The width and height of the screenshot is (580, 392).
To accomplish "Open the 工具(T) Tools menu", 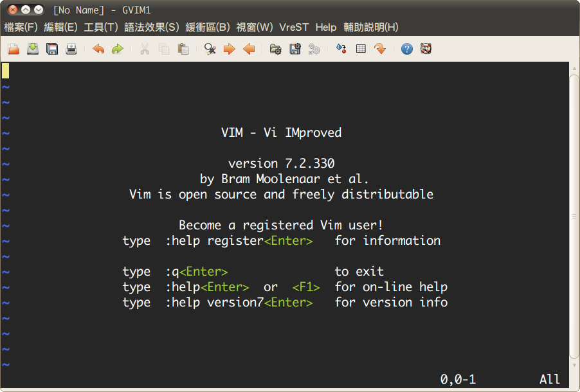I will point(100,28).
